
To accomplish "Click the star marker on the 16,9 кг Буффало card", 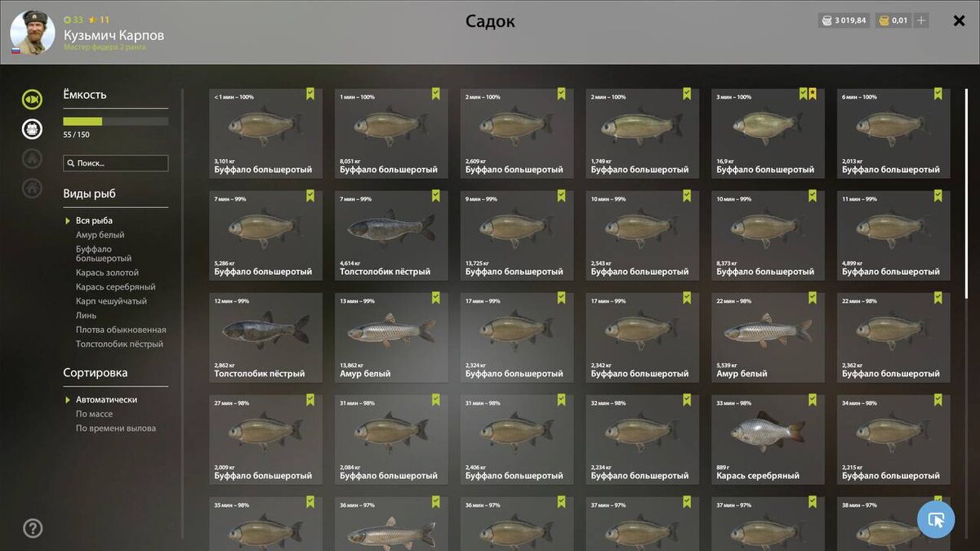I will (813, 94).
